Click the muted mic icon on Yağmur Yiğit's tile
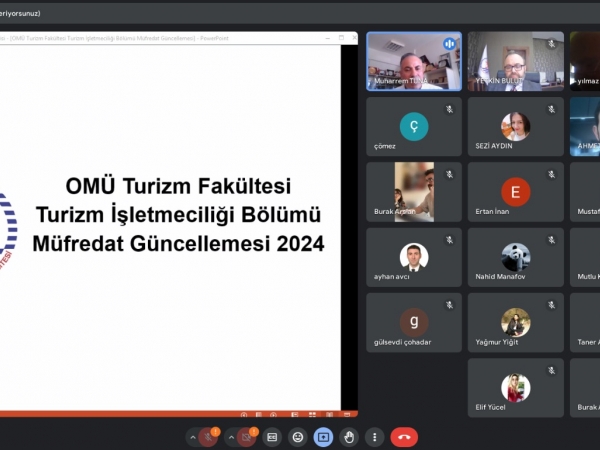600x450 pixels. pos(551,305)
